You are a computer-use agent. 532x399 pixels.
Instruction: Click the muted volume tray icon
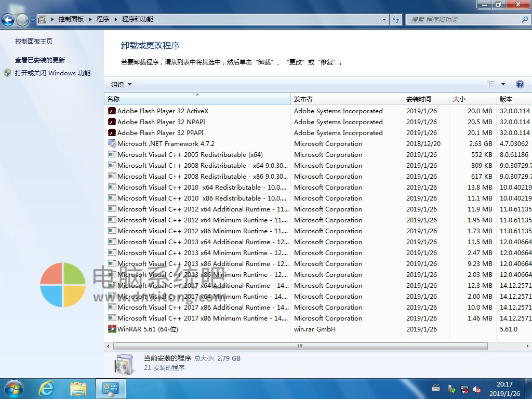pos(477,389)
